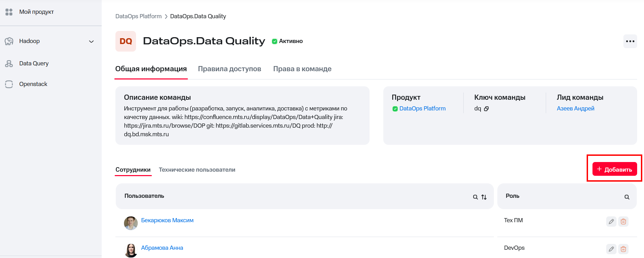Show the Технические пользователи tab

[197, 170]
